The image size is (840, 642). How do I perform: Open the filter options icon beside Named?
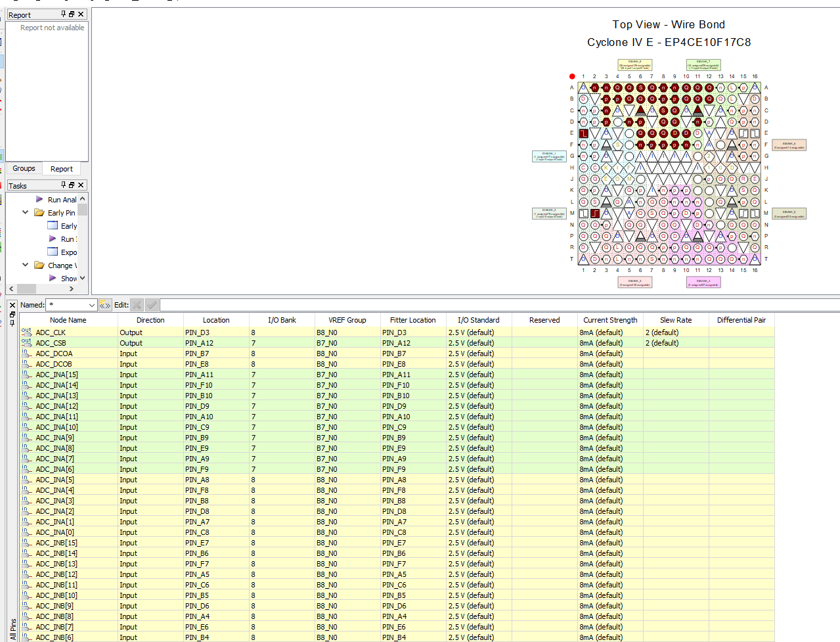pyautogui.click(x=105, y=305)
